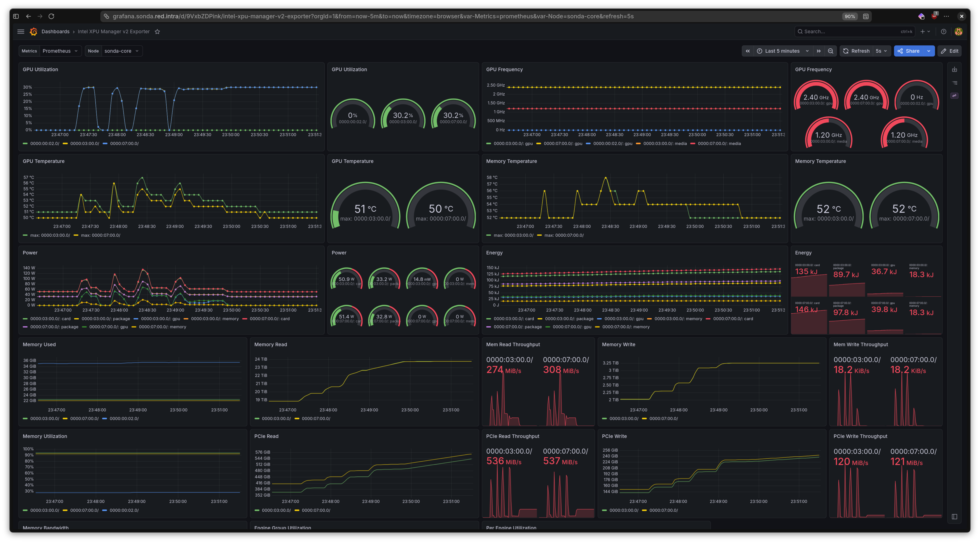
Task: Click the Dashboards breadcrumb
Action: [56, 31]
